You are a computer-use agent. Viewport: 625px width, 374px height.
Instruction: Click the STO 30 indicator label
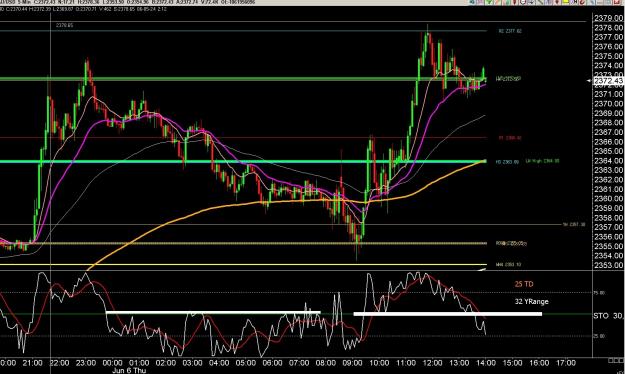pos(607,316)
